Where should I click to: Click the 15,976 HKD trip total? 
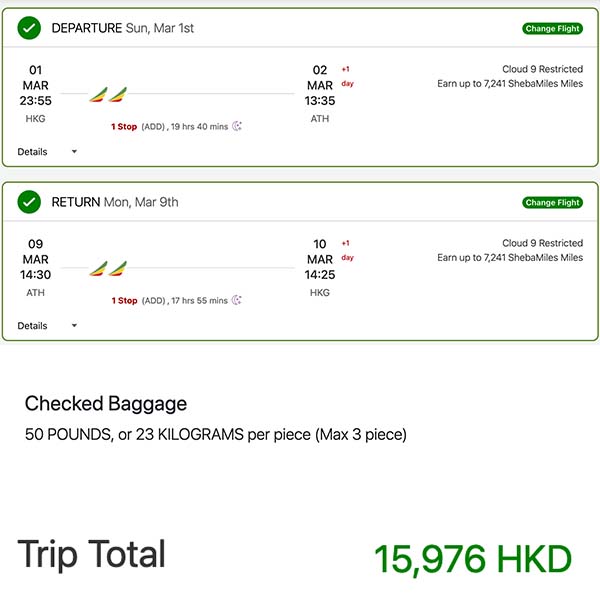click(472, 559)
